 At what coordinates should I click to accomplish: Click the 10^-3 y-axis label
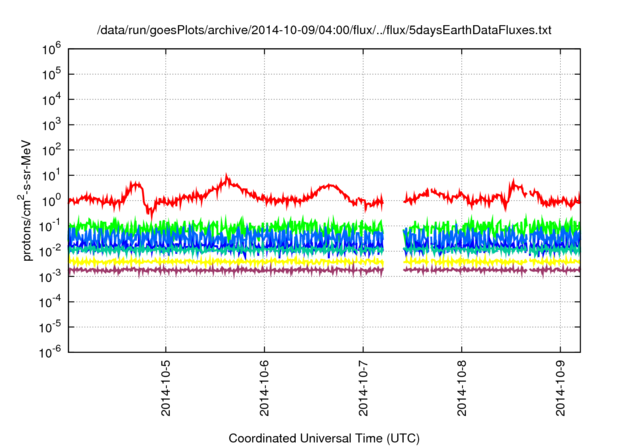[x=50, y=278]
